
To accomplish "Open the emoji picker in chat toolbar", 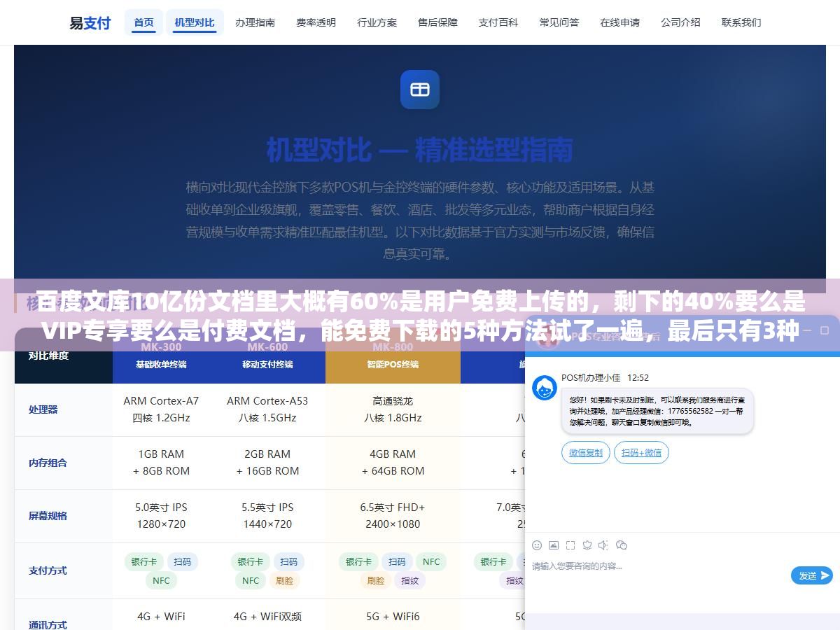I will (x=537, y=545).
